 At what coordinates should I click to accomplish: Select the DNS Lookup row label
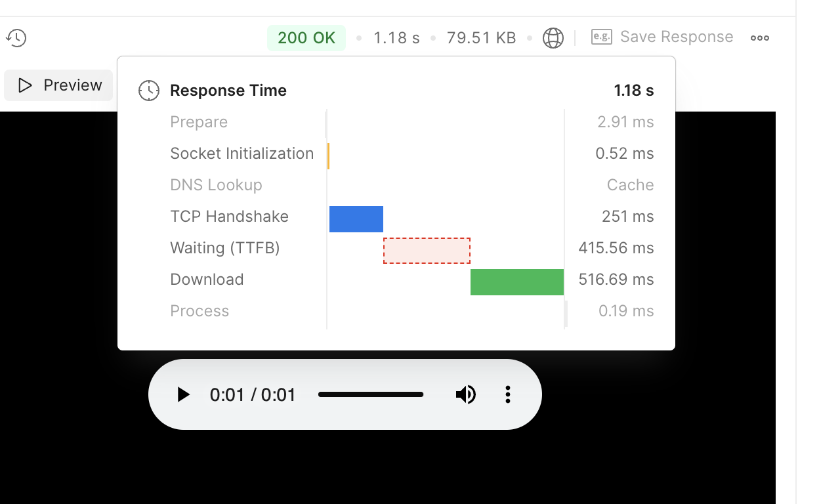click(x=216, y=185)
